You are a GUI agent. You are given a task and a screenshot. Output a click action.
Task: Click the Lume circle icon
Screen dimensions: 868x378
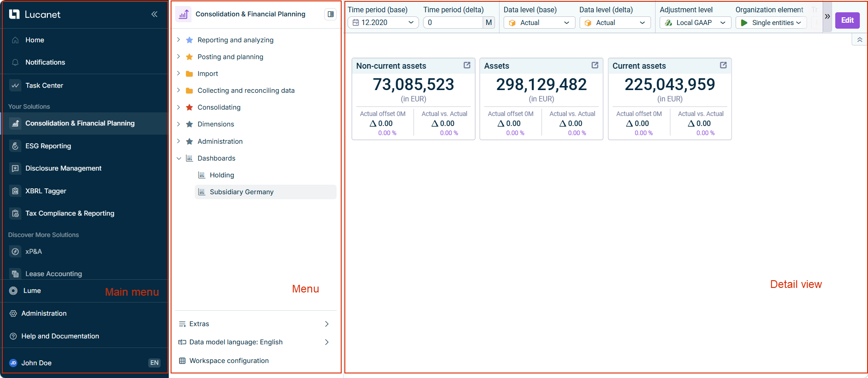[x=14, y=291]
